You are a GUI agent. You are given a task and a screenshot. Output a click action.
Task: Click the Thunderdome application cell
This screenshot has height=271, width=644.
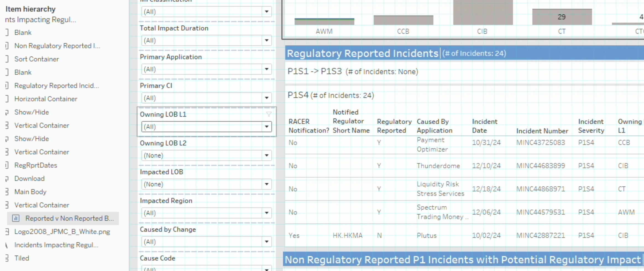tap(438, 166)
